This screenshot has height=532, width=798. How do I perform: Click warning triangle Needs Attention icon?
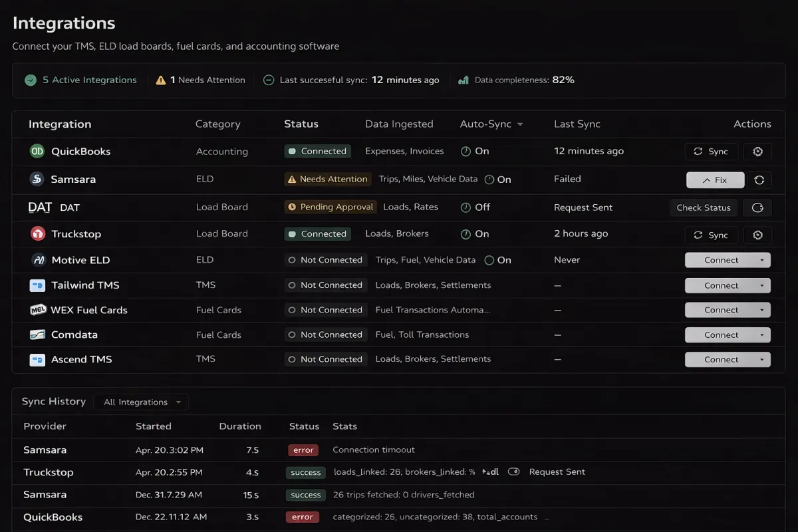(161, 80)
